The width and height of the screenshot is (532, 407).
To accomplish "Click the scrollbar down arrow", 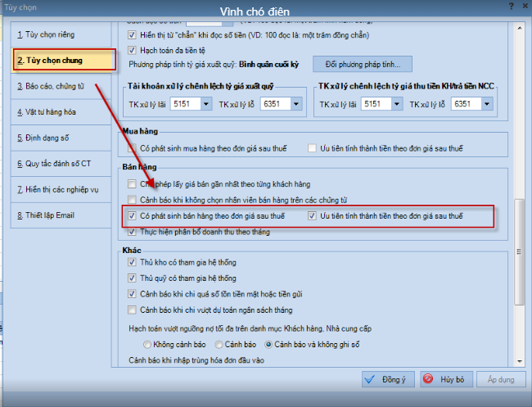I will 520,361.
